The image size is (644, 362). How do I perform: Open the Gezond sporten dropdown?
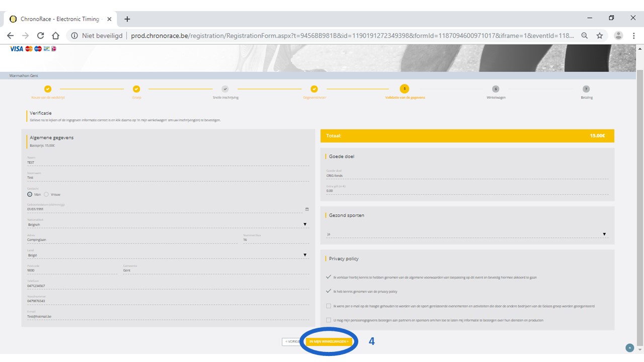point(604,234)
